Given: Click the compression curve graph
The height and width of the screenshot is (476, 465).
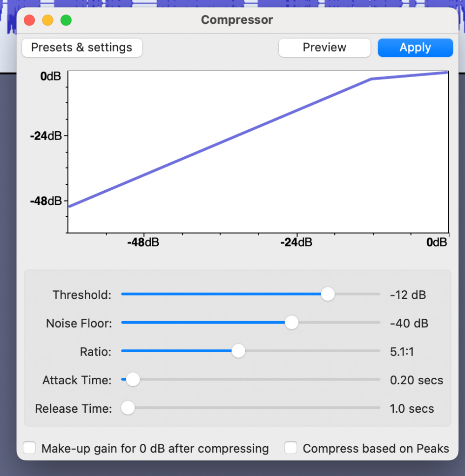Looking at the screenshot, I should 258,152.
